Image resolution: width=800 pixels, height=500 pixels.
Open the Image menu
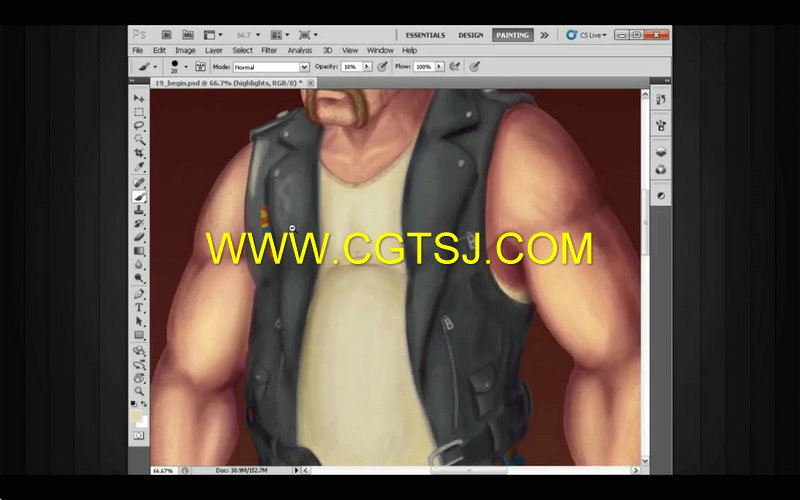click(x=185, y=51)
